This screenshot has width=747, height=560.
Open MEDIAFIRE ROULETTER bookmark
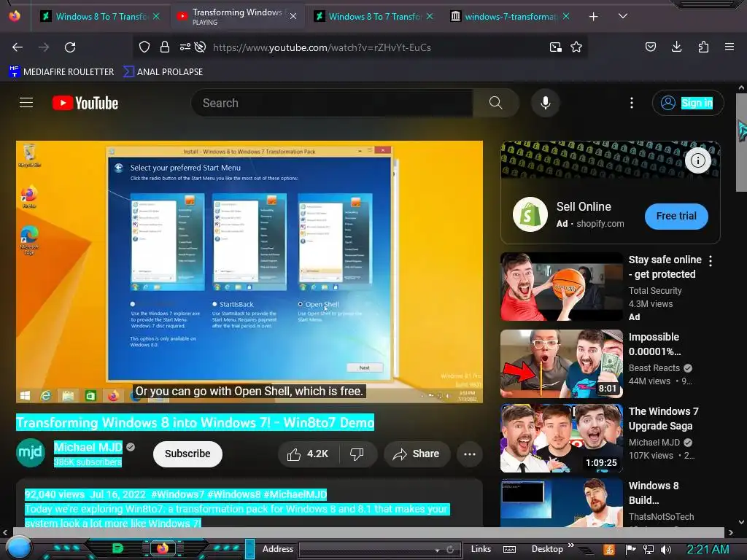click(61, 72)
